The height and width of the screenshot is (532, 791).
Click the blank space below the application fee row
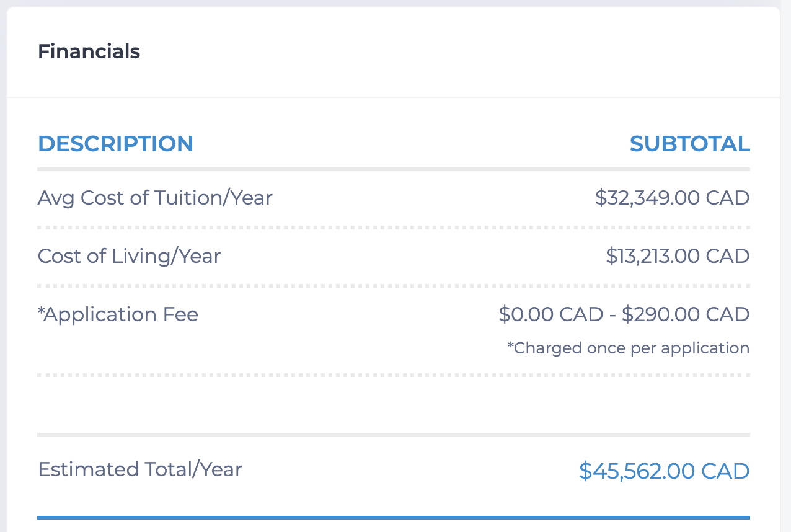pos(394,405)
